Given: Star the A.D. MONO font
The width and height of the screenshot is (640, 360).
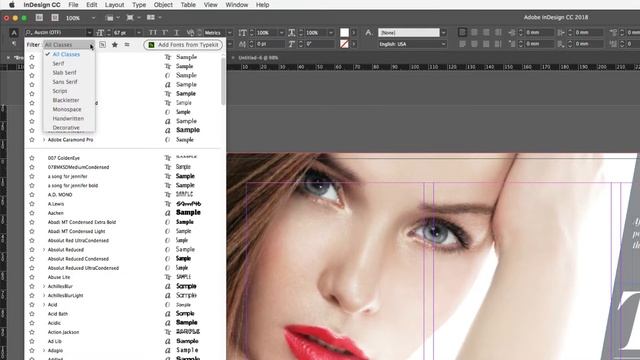Looking at the screenshot, I should coord(32,195).
